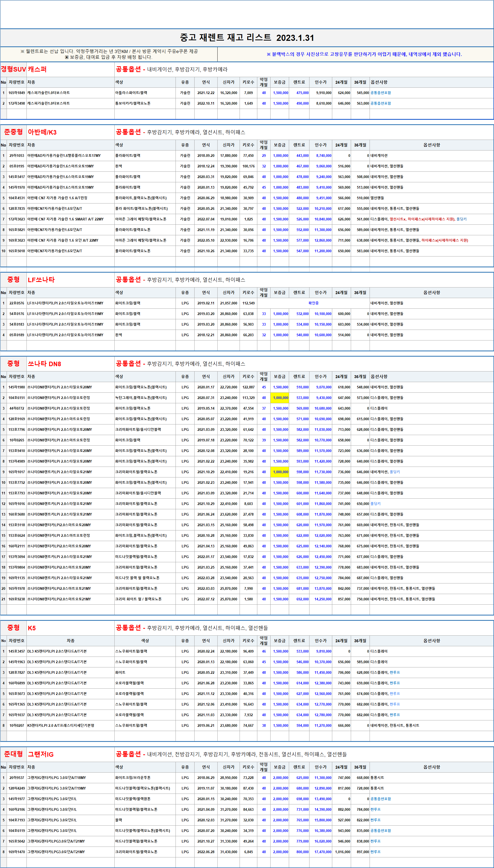Click the "준대형" category label
The height and width of the screenshot is (868, 494).
(x=13, y=754)
